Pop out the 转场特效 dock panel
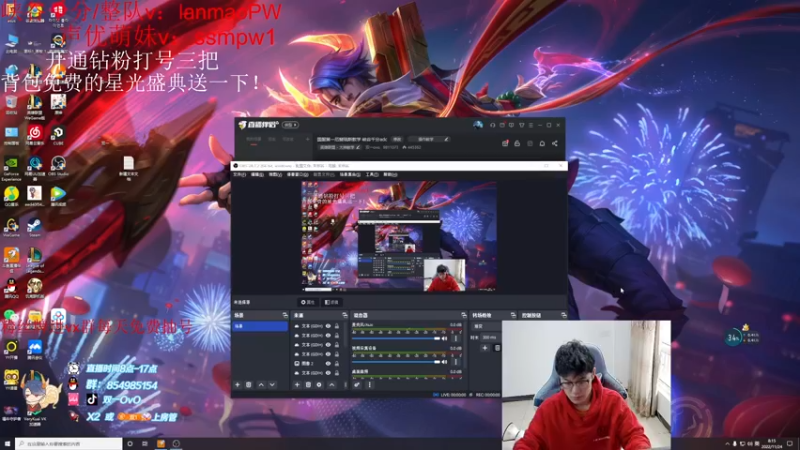The width and height of the screenshot is (800, 450). pos(513,315)
